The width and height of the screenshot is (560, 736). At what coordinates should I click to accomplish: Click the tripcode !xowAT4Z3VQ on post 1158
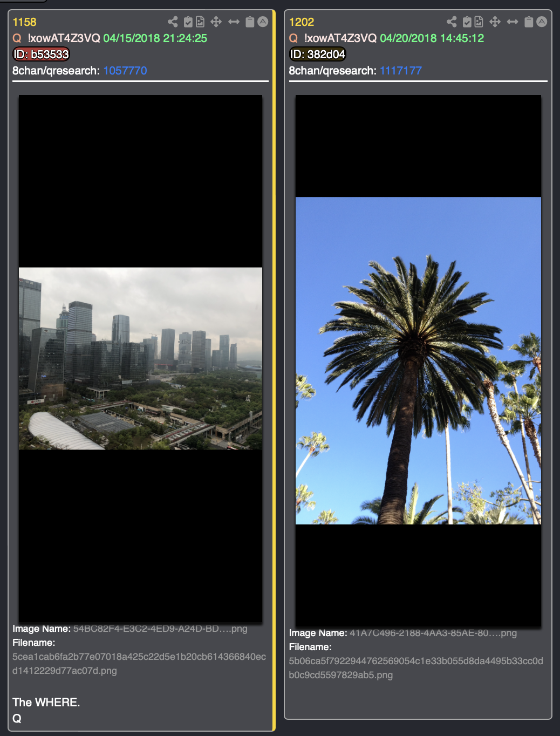64,38
